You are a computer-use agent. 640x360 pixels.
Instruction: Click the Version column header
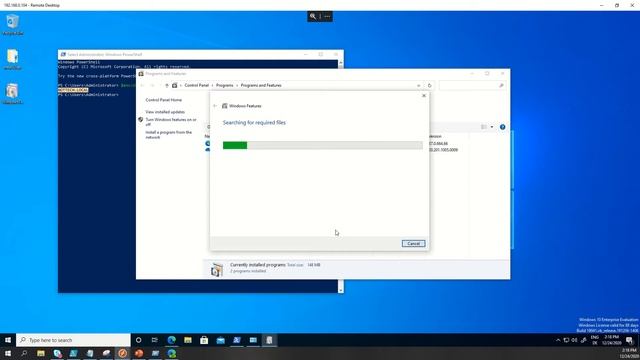coord(436,136)
